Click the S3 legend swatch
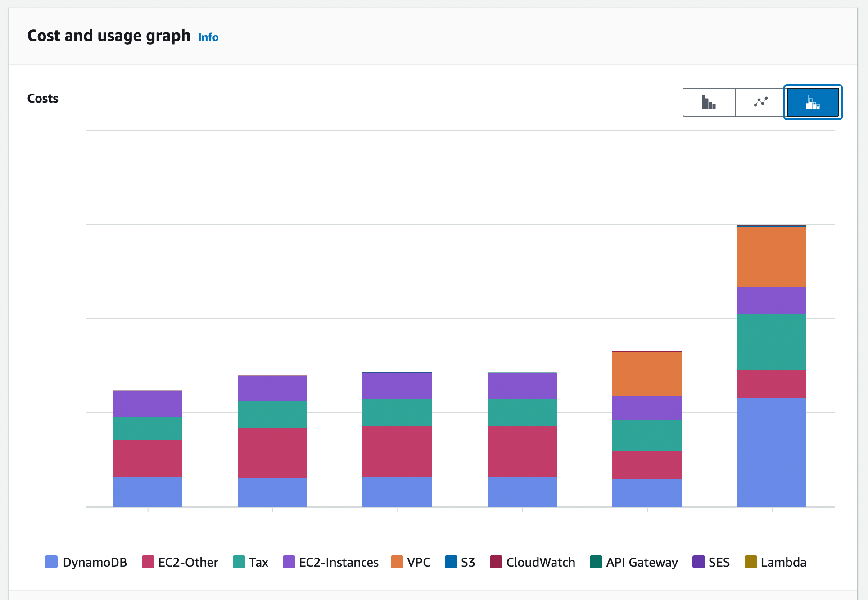This screenshot has width=868, height=600. tap(451, 562)
